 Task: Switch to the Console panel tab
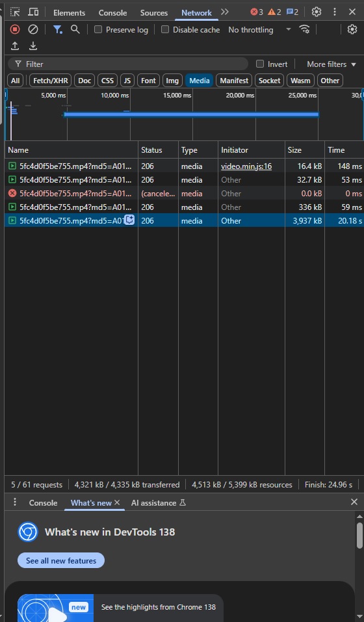[x=112, y=13]
